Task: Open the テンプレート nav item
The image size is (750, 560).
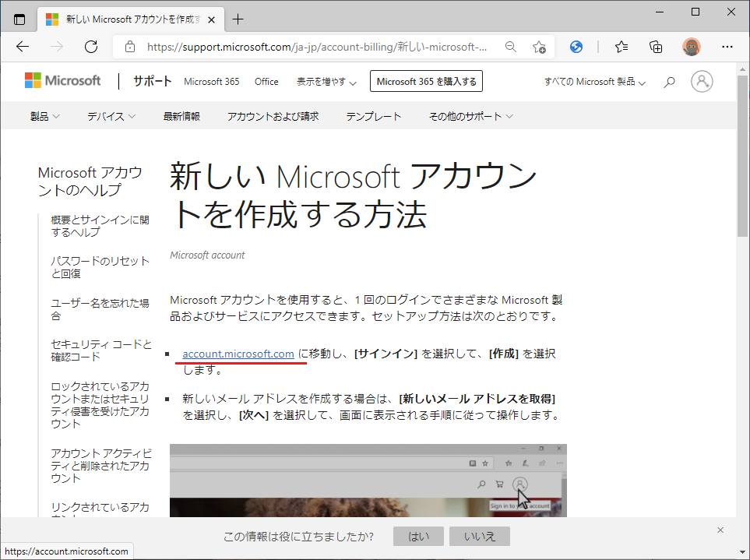Action: click(x=374, y=116)
